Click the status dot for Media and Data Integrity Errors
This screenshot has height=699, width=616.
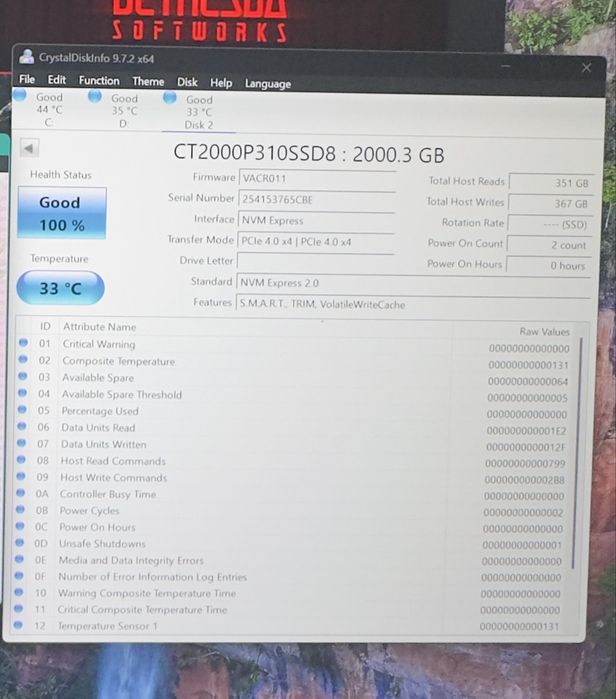[x=19, y=559]
